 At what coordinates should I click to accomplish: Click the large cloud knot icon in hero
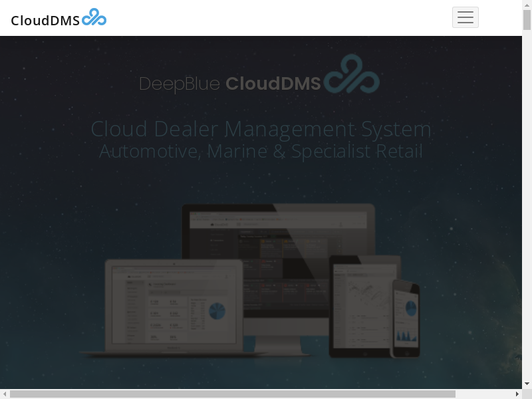coord(351,74)
